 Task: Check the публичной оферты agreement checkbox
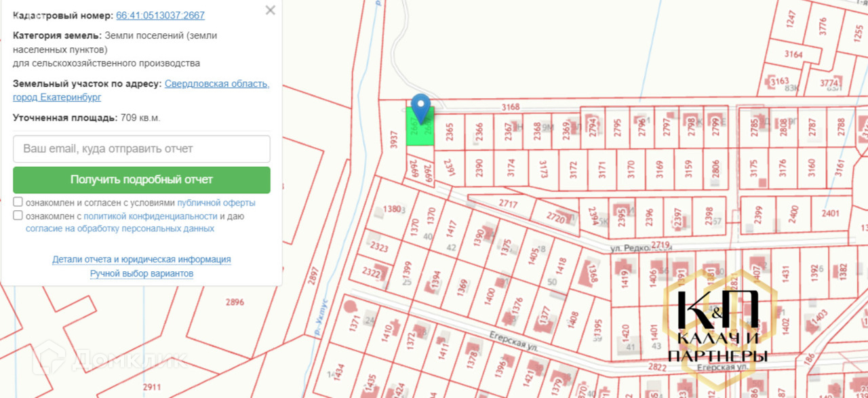[18, 202]
